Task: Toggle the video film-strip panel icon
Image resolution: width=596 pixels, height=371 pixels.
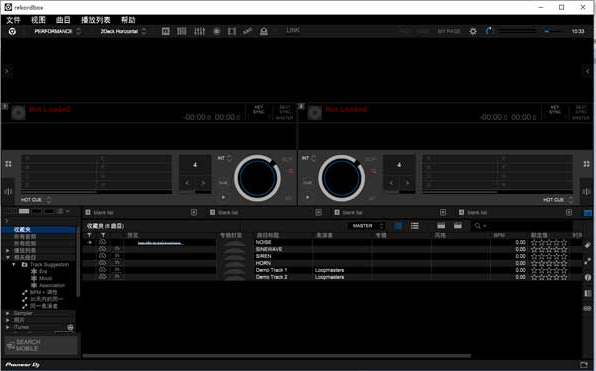Action: point(232,31)
